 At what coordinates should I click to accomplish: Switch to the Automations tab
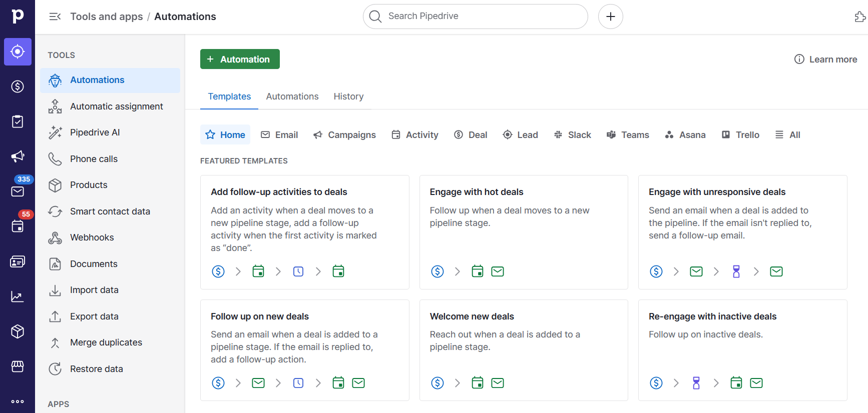[292, 96]
